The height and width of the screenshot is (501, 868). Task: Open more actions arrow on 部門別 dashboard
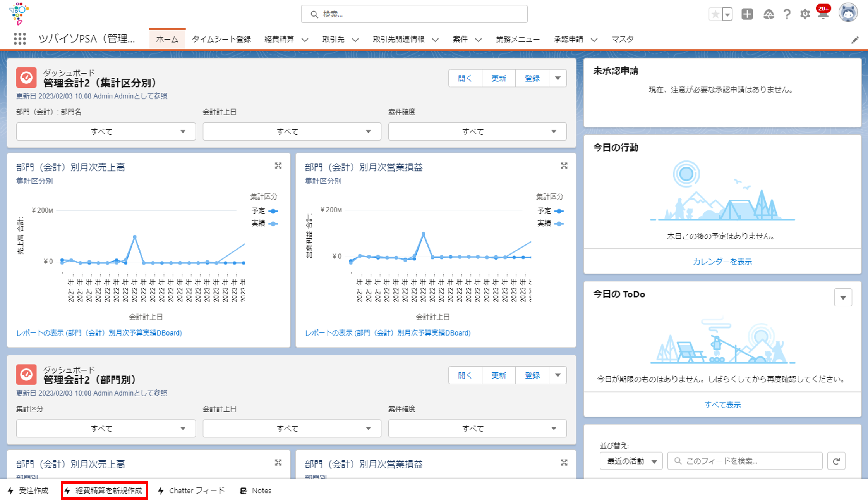[558, 375]
